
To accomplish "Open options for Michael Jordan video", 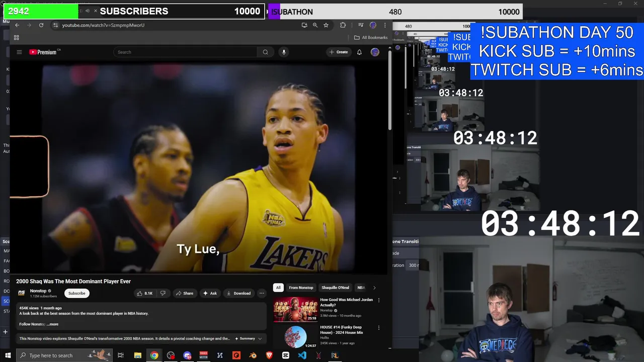I will [x=379, y=300].
